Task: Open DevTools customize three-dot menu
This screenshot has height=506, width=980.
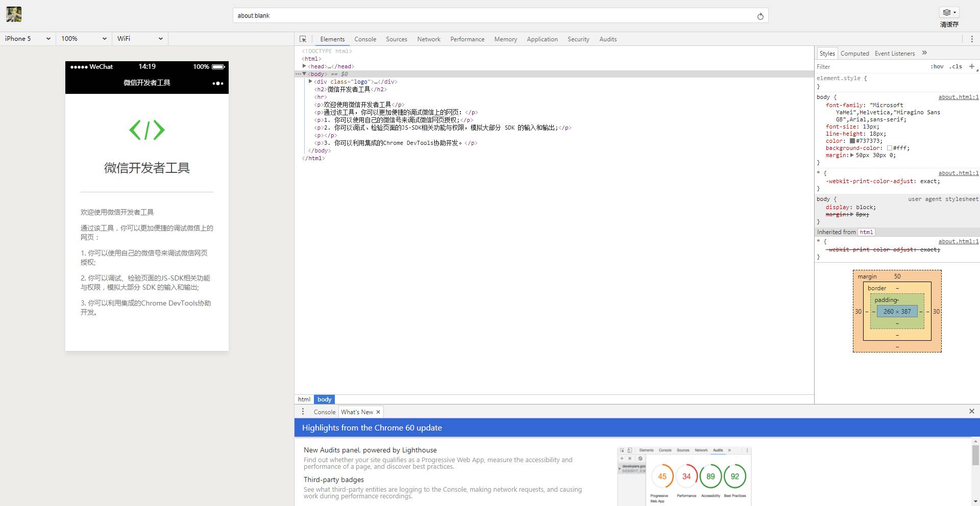Action: click(x=972, y=39)
